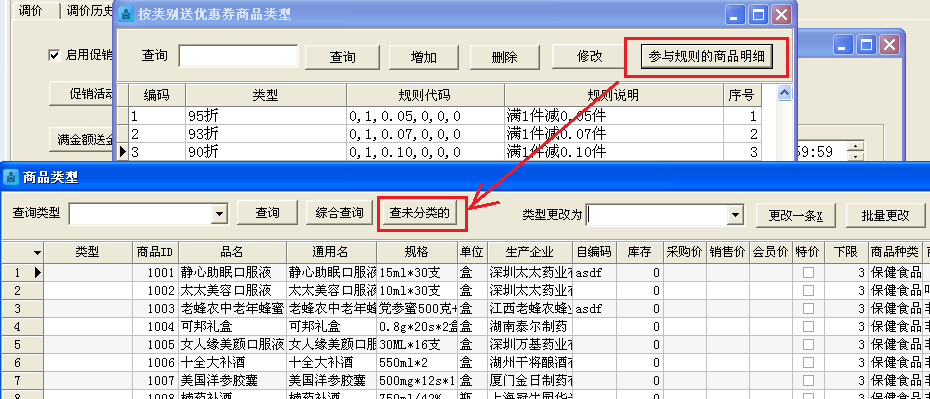Click the 库存 column header
This screenshot has height=399, width=930.
tap(639, 253)
